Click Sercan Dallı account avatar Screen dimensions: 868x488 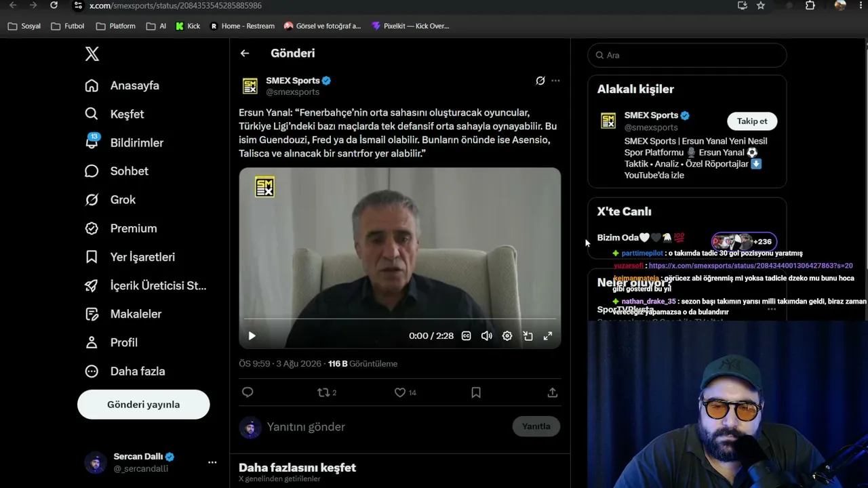(96, 462)
